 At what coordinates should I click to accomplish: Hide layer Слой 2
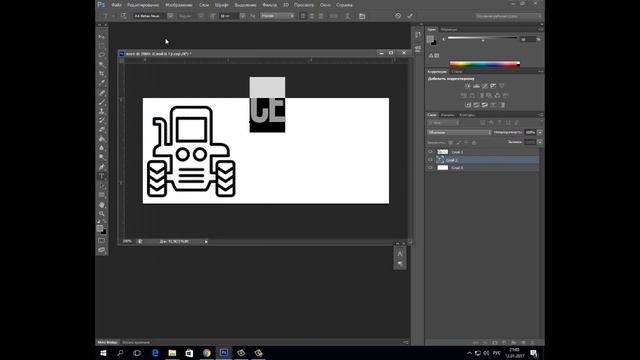[430, 160]
